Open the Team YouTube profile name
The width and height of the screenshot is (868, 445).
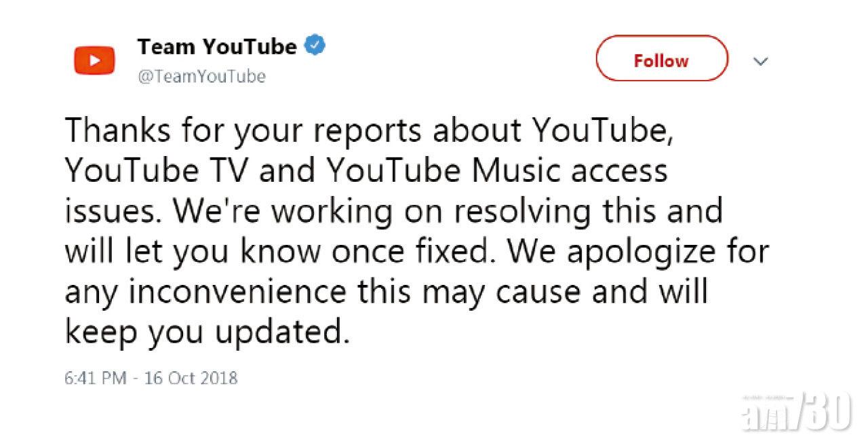217,46
